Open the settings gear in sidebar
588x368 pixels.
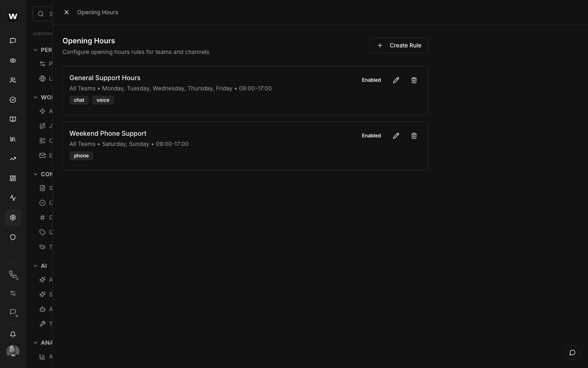(13, 218)
